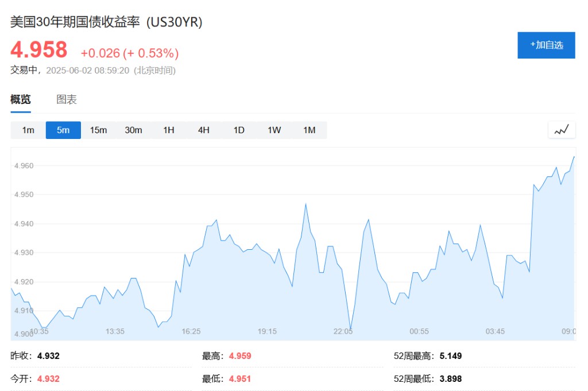Viewport: 588px width, 391px height.
Task: Switch chart to 1H interval
Action: click(169, 130)
